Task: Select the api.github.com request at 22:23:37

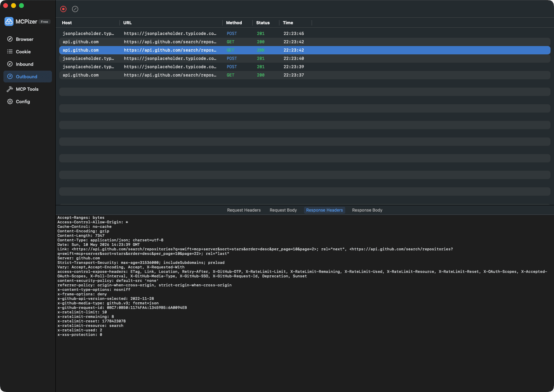Action: click(305, 75)
